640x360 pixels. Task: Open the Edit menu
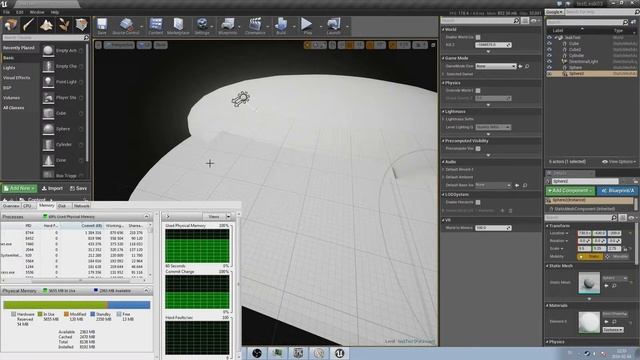[x=20, y=12]
